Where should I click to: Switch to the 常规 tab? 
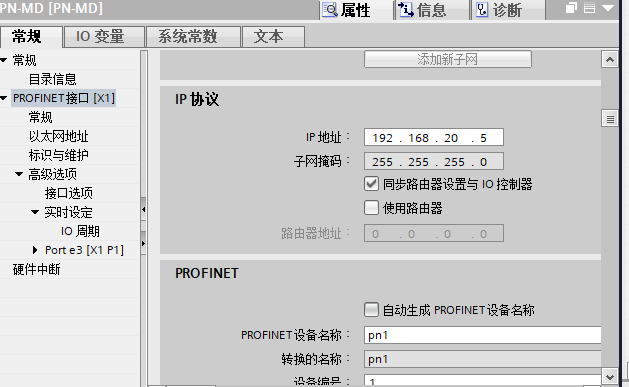click(31, 37)
